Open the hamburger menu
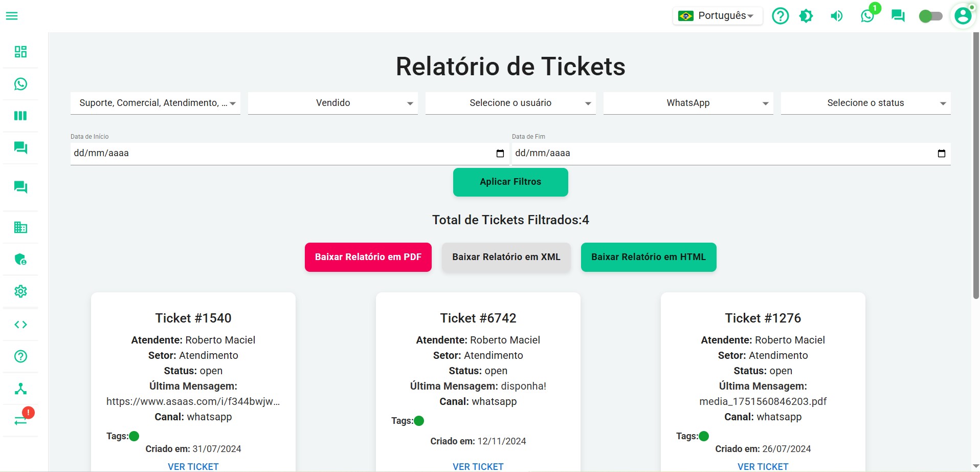 [12, 16]
